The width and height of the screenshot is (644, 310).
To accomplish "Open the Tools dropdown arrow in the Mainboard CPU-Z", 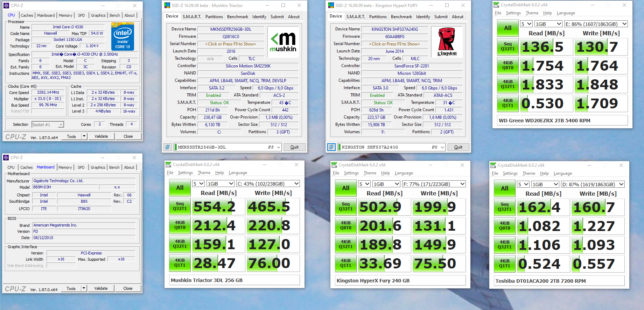I will 84,288.
